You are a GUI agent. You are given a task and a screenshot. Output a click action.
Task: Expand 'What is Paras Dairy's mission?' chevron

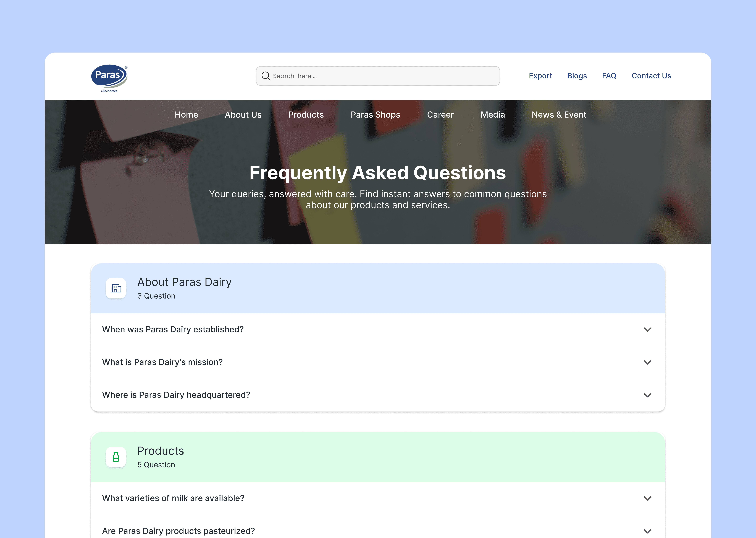click(x=647, y=362)
